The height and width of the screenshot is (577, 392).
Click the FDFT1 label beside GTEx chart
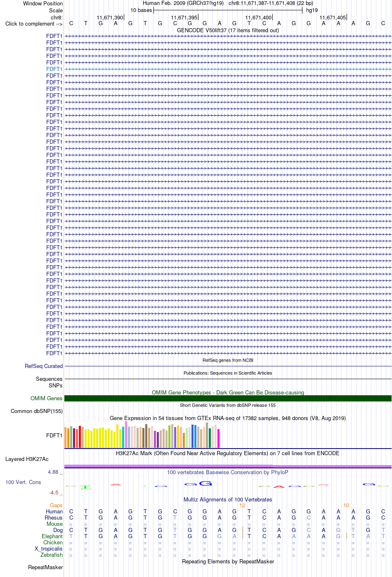[54, 435]
